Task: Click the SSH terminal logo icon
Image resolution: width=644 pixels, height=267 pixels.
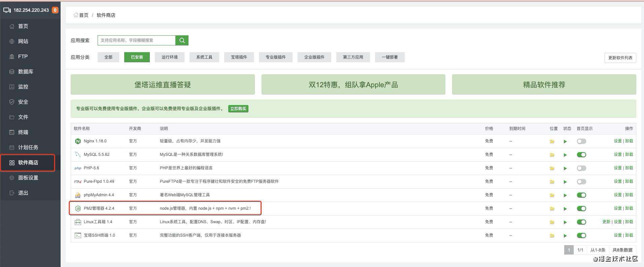Action: [78, 235]
